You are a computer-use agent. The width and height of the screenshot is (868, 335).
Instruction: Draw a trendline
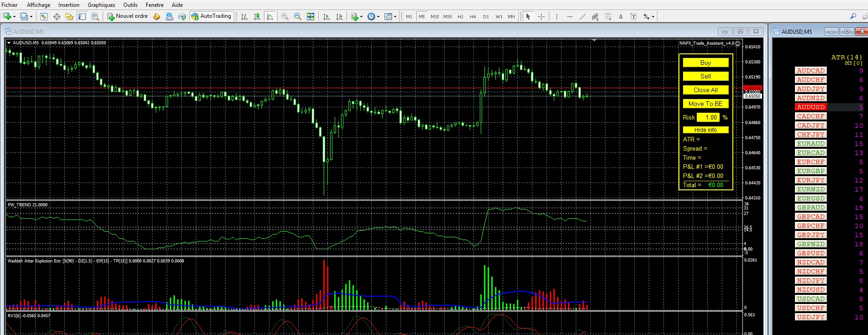click(x=582, y=16)
